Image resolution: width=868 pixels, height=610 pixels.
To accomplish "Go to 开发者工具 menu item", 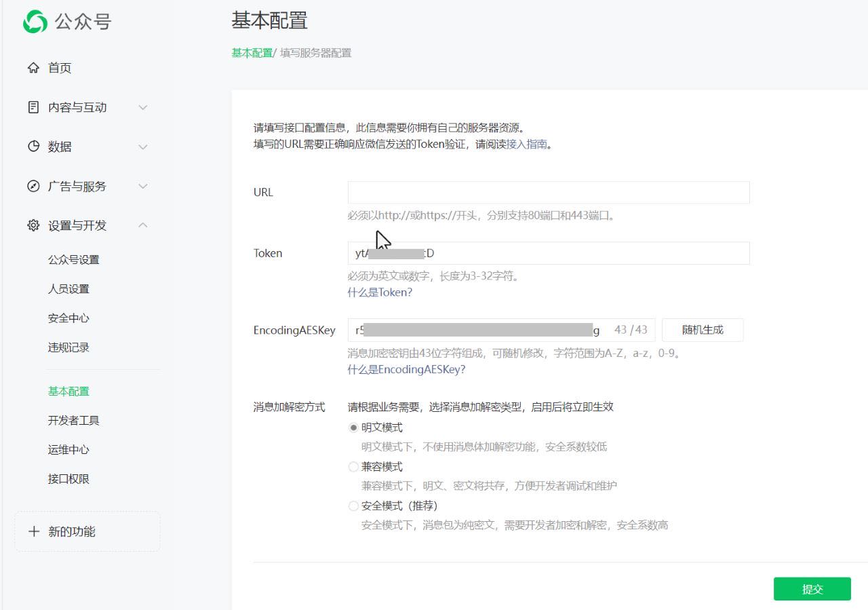I will point(74,421).
